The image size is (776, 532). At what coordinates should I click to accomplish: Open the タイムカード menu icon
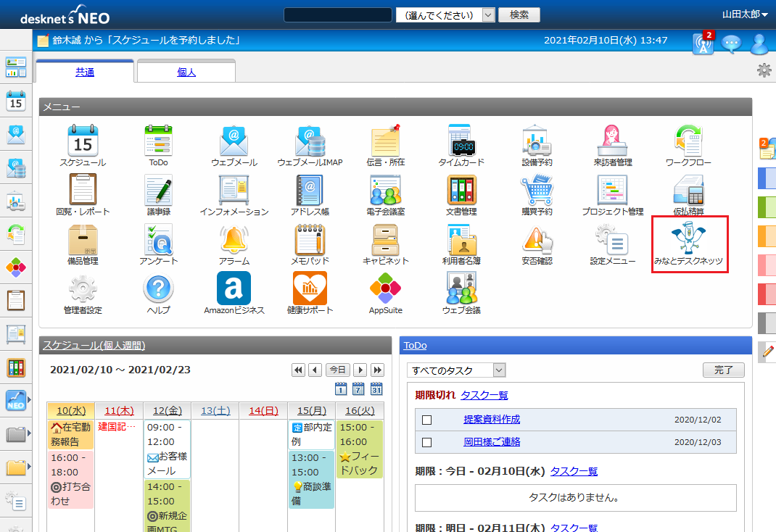point(461,141)
